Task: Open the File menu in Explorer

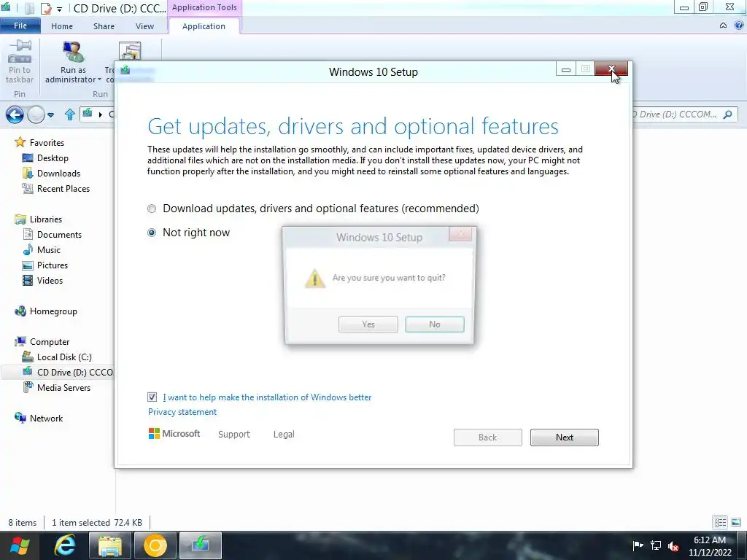Action: click(x=20, y=26)
